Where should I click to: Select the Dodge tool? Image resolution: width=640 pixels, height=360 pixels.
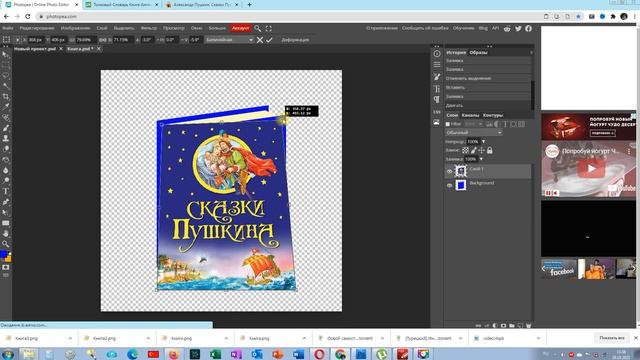coord(5,180)
